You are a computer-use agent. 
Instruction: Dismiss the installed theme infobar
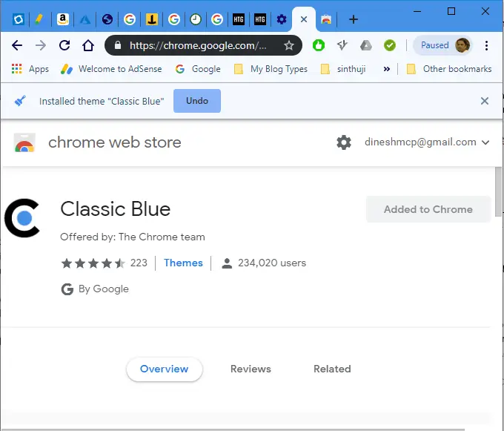[485, 101]
